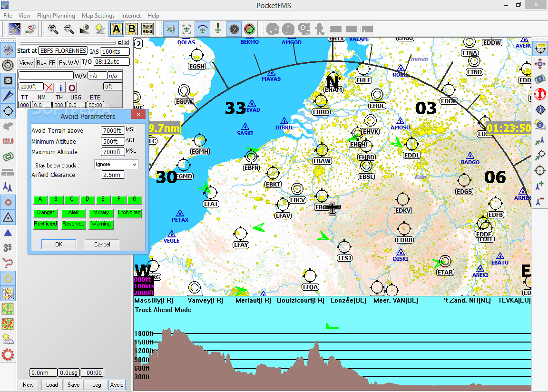Click the Cancel button in dialog
Screen dimensions: 548x392
102,244
